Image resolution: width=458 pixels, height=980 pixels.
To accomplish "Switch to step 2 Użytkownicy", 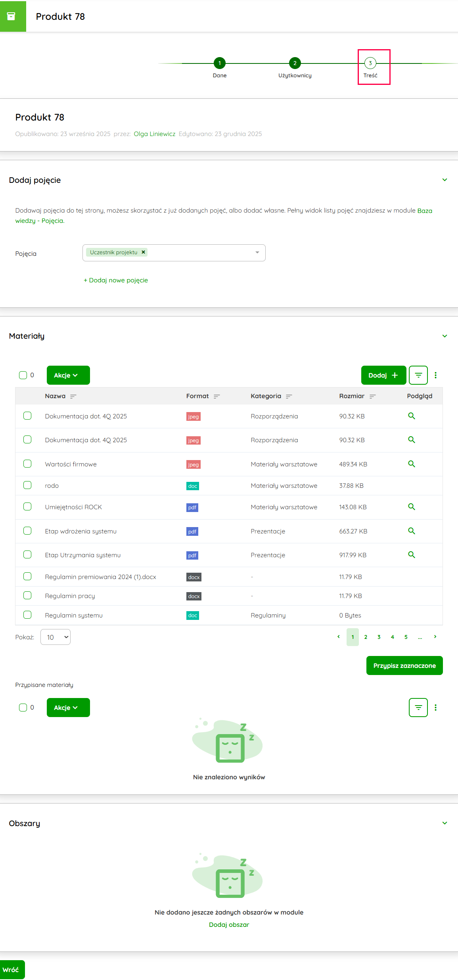I will 295,63.
